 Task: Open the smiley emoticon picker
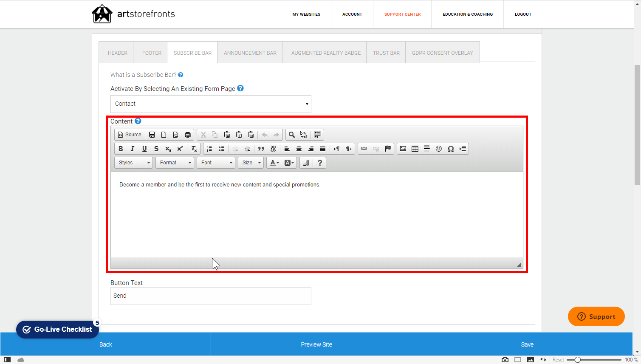(x=439, y=149)
